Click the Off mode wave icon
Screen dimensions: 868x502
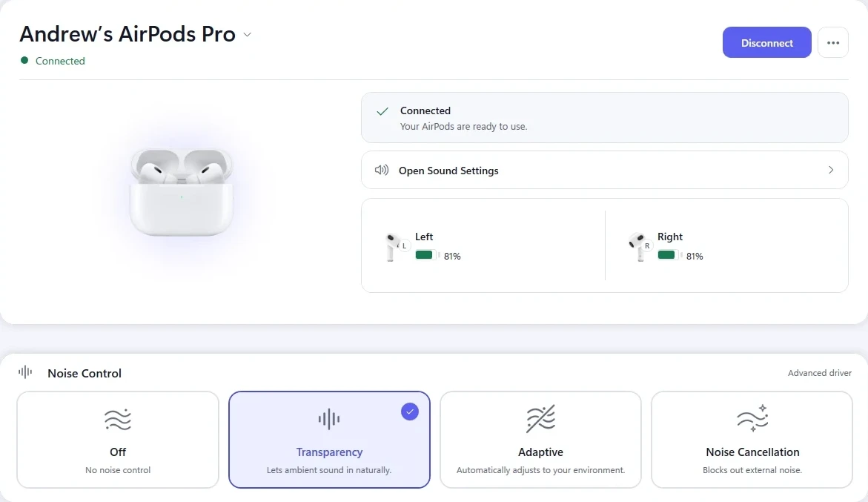click(x=118, y=419)
